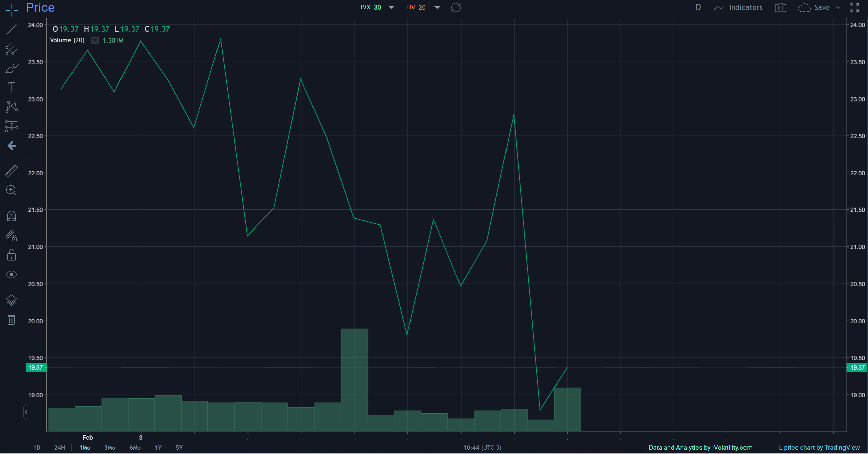Image resolution: width=868 pixels, height=454 pixels.
Task: Switch to the 24H time range
Action: [60, 448]
